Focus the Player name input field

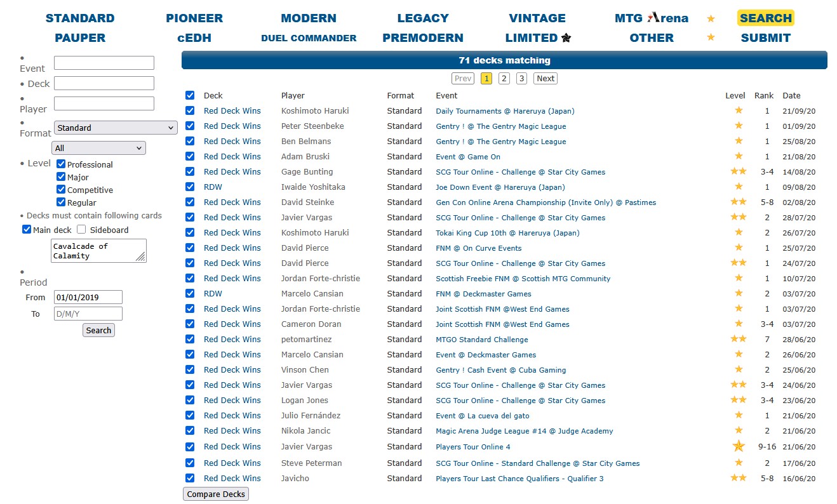pos(104,103)
